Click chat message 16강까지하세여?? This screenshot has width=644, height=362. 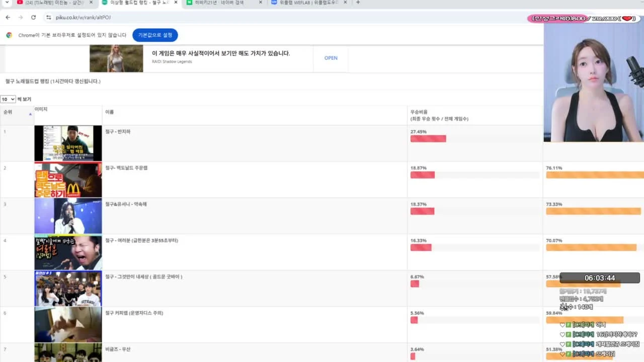tap(617, 334)
